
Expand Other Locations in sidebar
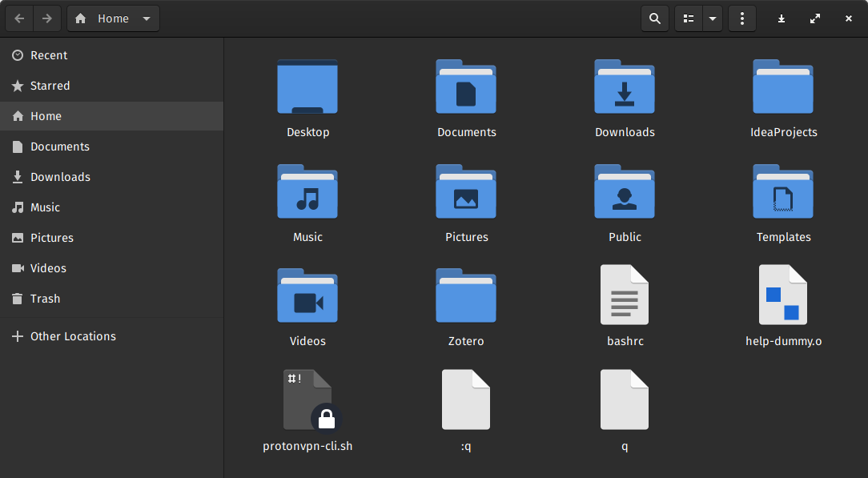click(x=73, y=336)
